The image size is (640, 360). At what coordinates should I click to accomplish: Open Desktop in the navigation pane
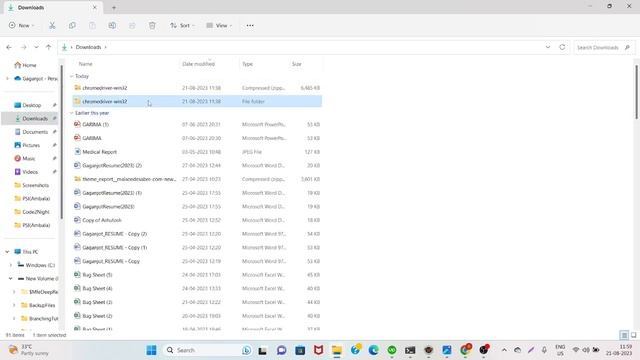pos(32,105)
